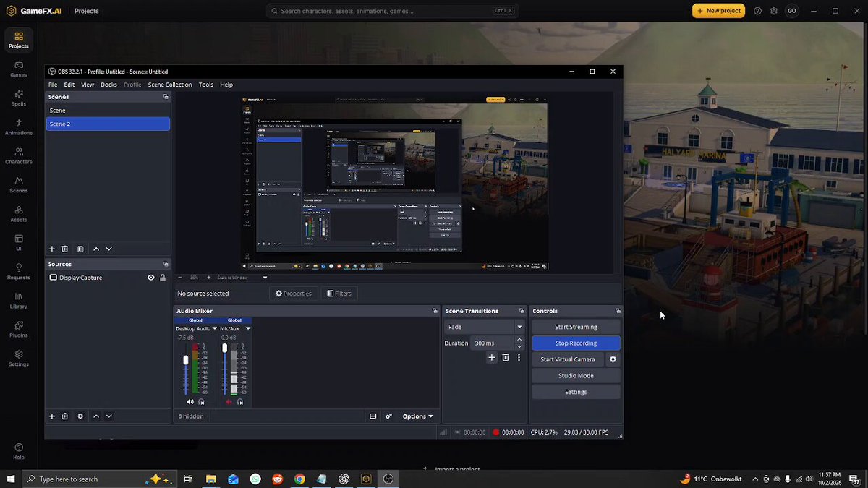
Task: Click Start Streaming button
Action: (x=576, y=327)
